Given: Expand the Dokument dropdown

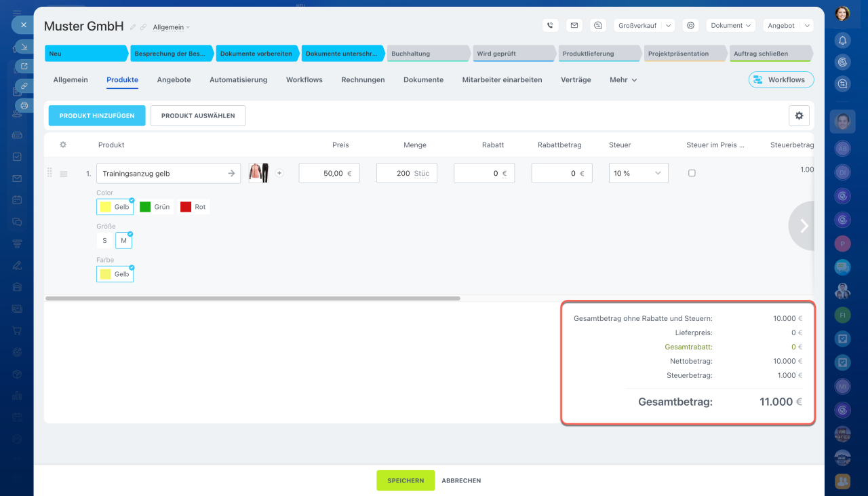Looking at the screenshot, I should click(x=730, y=25).
